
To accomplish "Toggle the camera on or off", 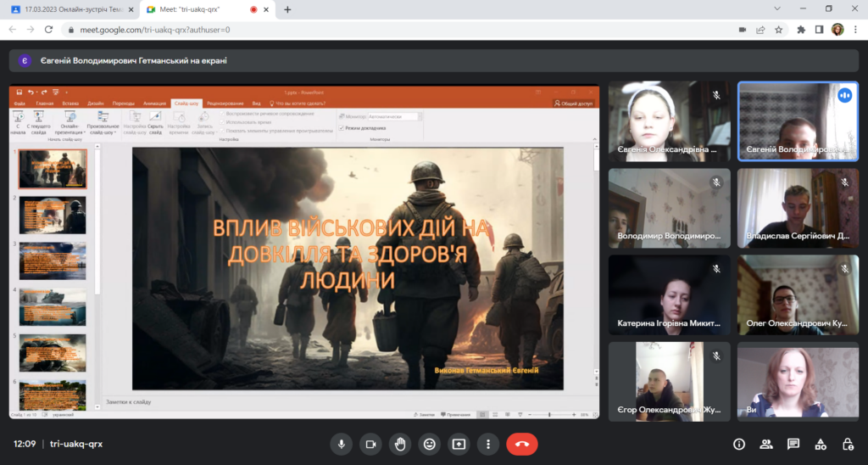I will coord(370,444).
